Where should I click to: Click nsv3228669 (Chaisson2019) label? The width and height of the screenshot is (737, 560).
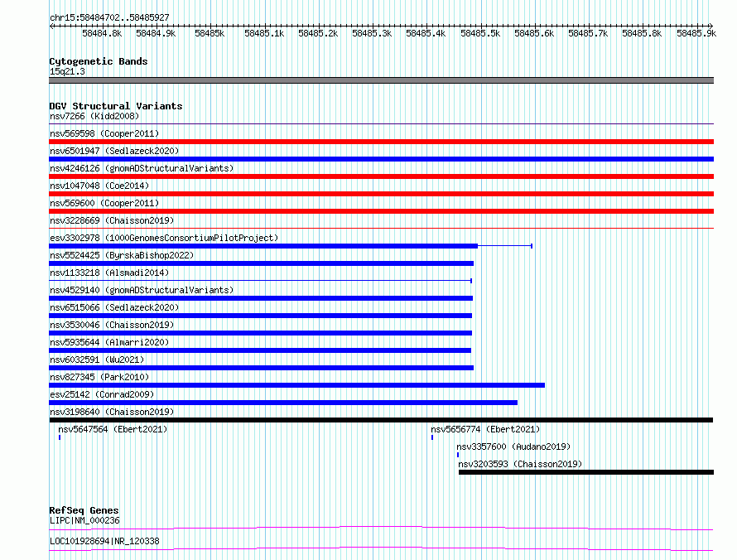click(x=112, y=220)
